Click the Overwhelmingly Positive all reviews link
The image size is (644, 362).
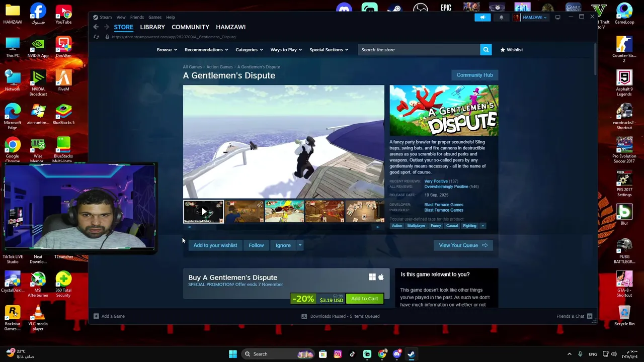[x=446, y=187]
